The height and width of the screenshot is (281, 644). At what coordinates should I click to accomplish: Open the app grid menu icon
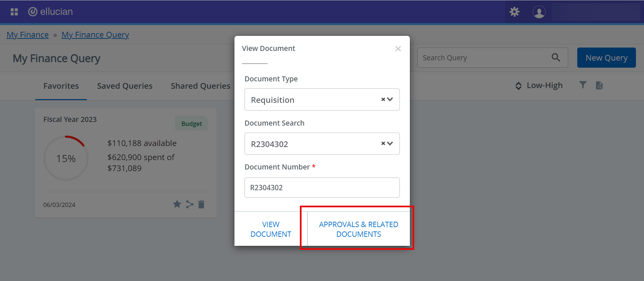point(14,12)
